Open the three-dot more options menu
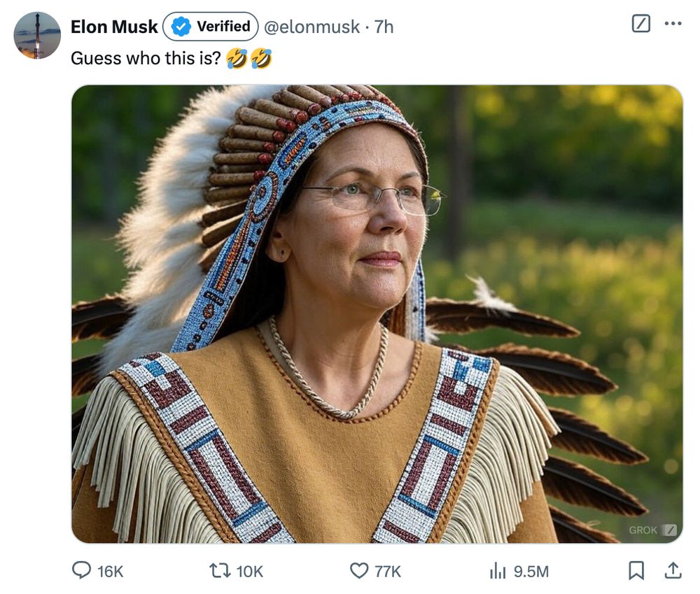This screenshot has width=700, height=594. pyautogui.click(x=673, y=23)
